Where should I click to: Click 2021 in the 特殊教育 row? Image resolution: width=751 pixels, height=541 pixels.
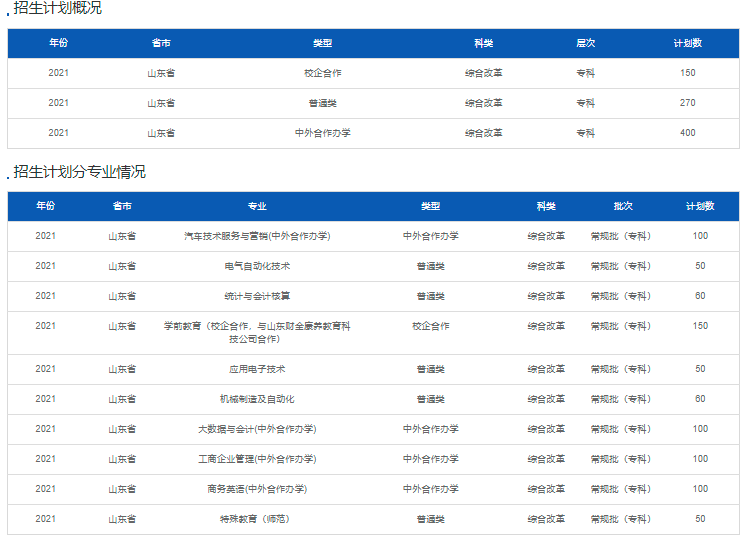pos(46,519)
